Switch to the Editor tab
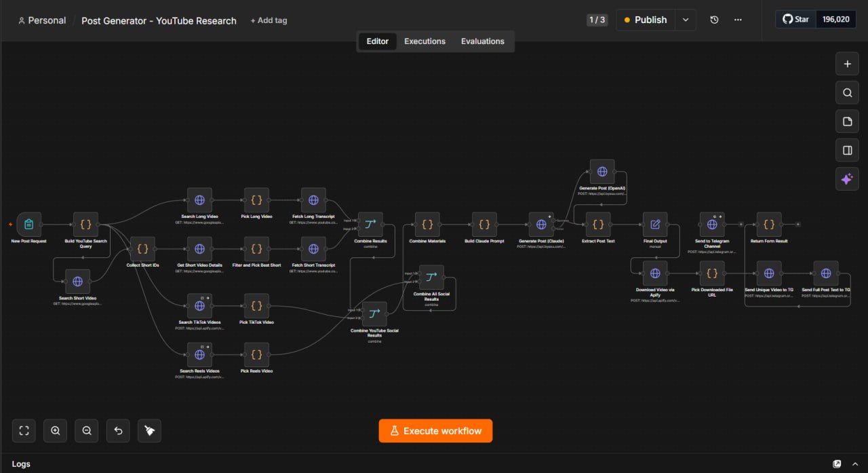This screenshot has width=868, height=473. [x=378, y=41]
